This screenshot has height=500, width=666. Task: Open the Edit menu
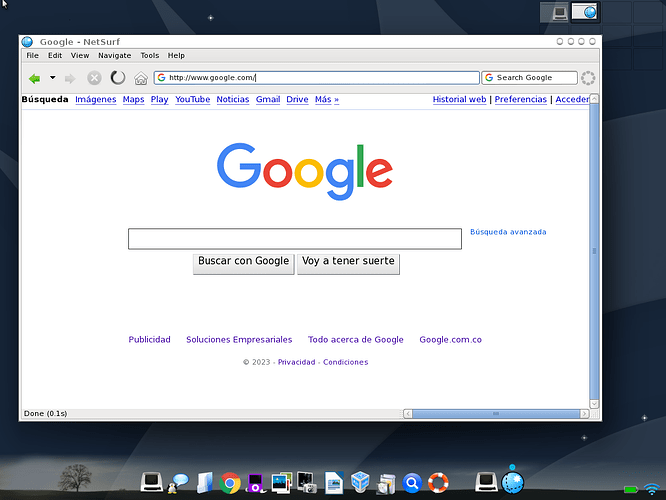click(55, 56)
